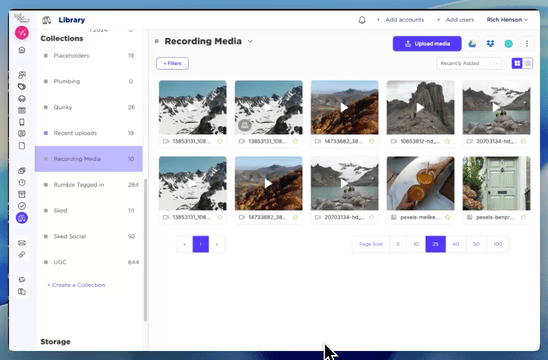Open the three-dot more options menu

pyautogui.click(x=527, y=44)
